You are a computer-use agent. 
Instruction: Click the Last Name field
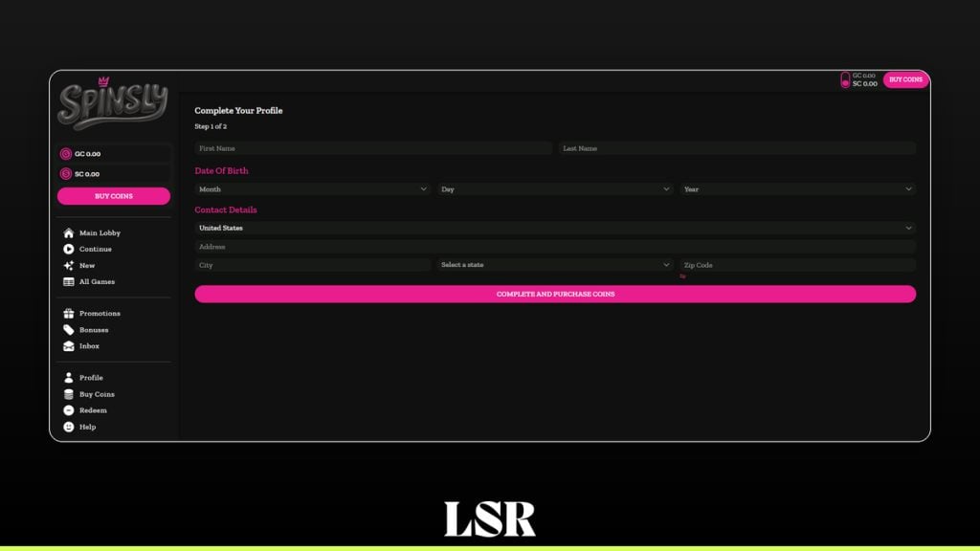738,148
